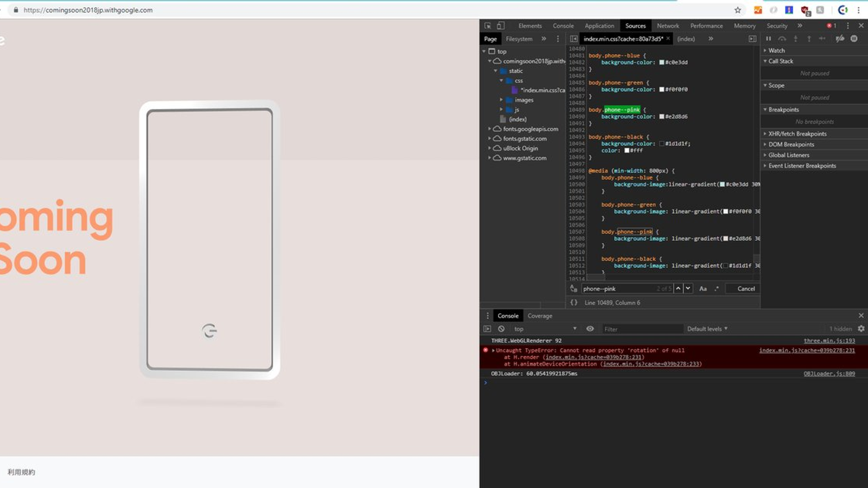Image resolution: width=868 pixels, height=488 pixels.
Task: Switch to the Elements tab
Action: pos(530,25)
